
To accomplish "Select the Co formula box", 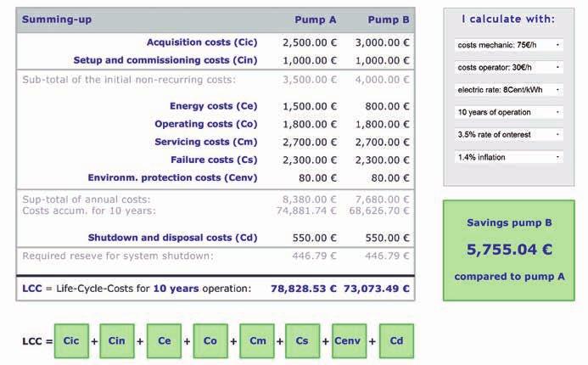I will [x=210, y=341].
